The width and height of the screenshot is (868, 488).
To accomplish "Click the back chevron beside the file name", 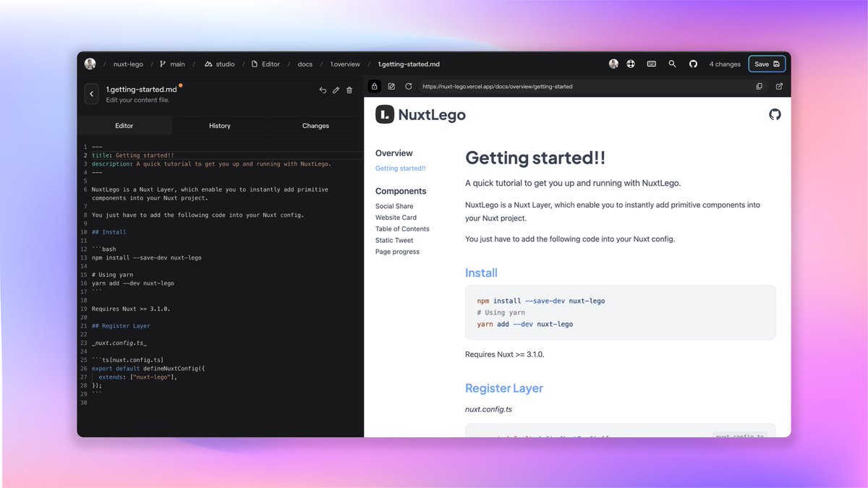I will point(92,94).
